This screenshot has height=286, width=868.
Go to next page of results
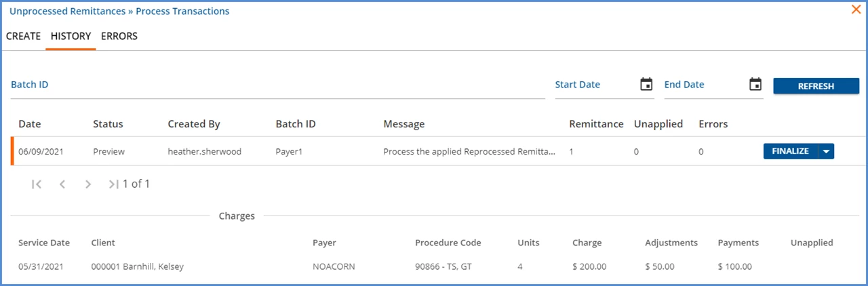point(88,184)
